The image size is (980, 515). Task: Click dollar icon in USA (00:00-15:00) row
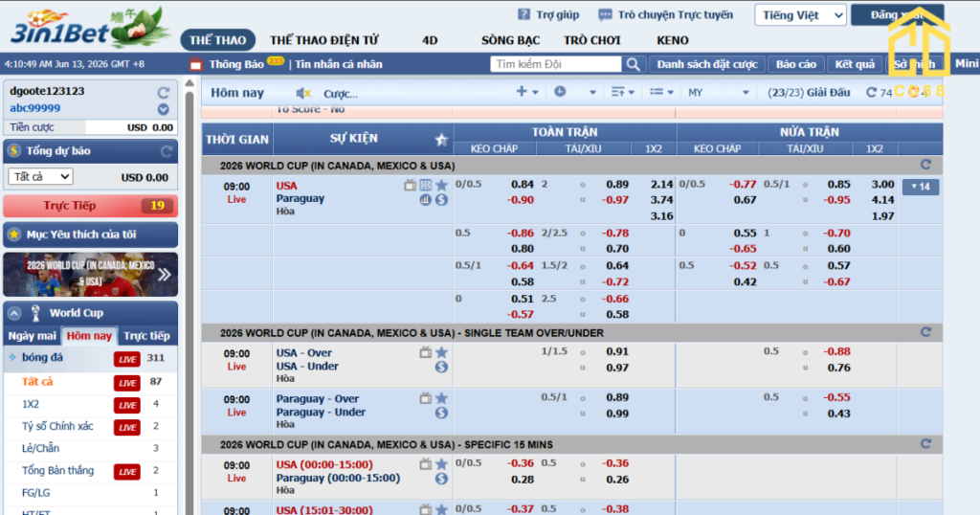[441, 479]
